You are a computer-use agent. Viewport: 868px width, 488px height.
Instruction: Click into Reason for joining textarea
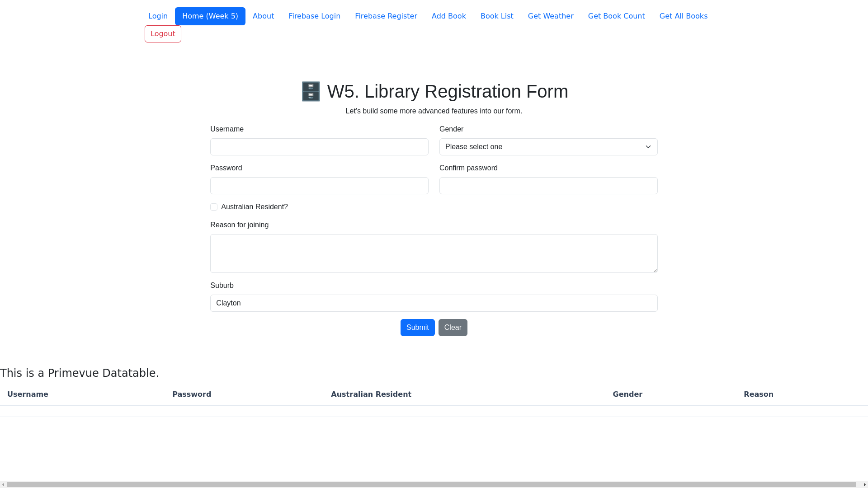434,253
